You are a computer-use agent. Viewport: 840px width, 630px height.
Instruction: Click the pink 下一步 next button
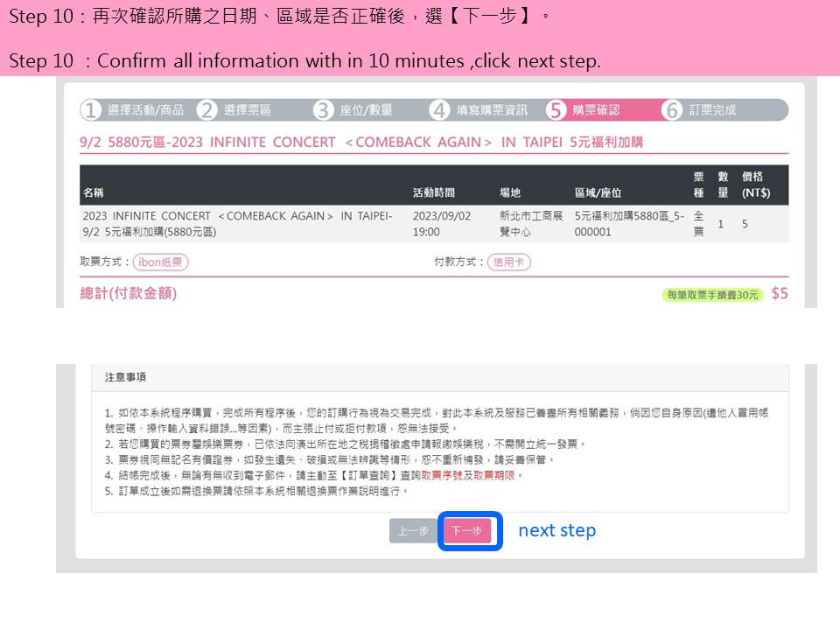(x=466, y=531)
